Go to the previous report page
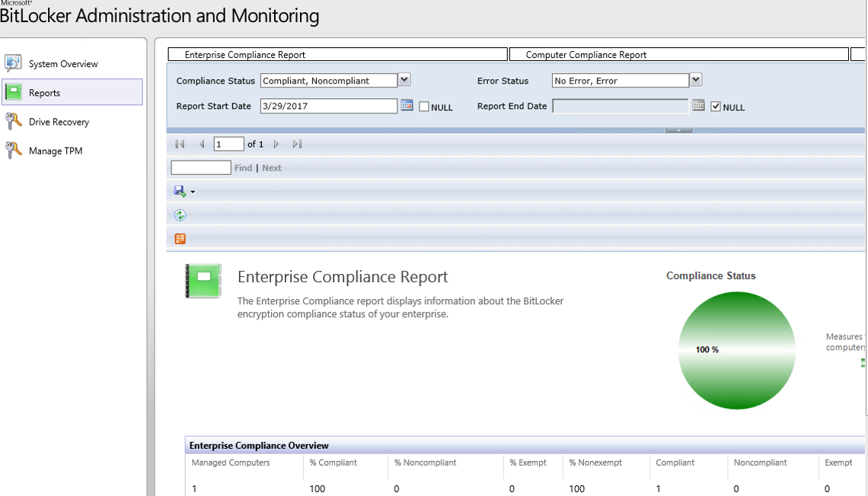Image resolution: width=868 pixels, height=496 pixels. 202,144
